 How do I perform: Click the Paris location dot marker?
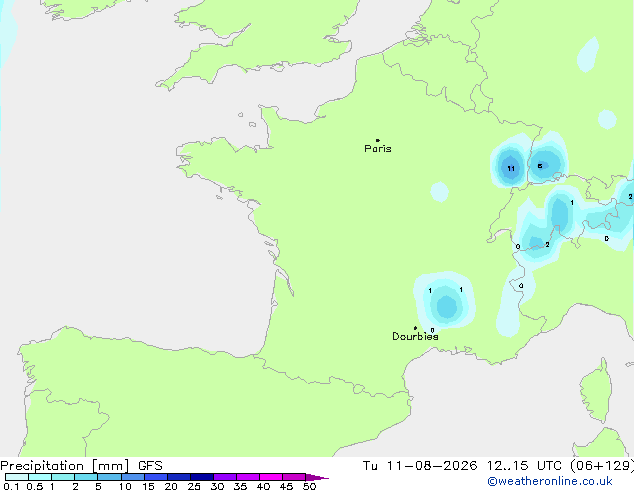378,140
